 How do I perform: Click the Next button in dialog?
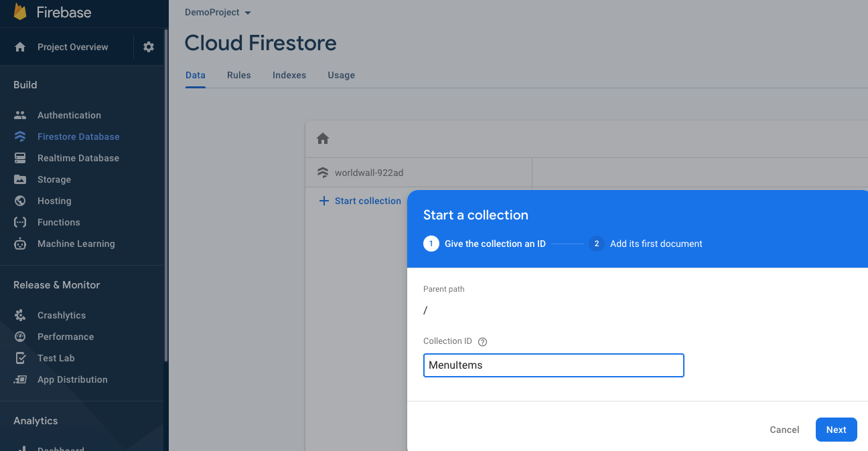(837, 430)
